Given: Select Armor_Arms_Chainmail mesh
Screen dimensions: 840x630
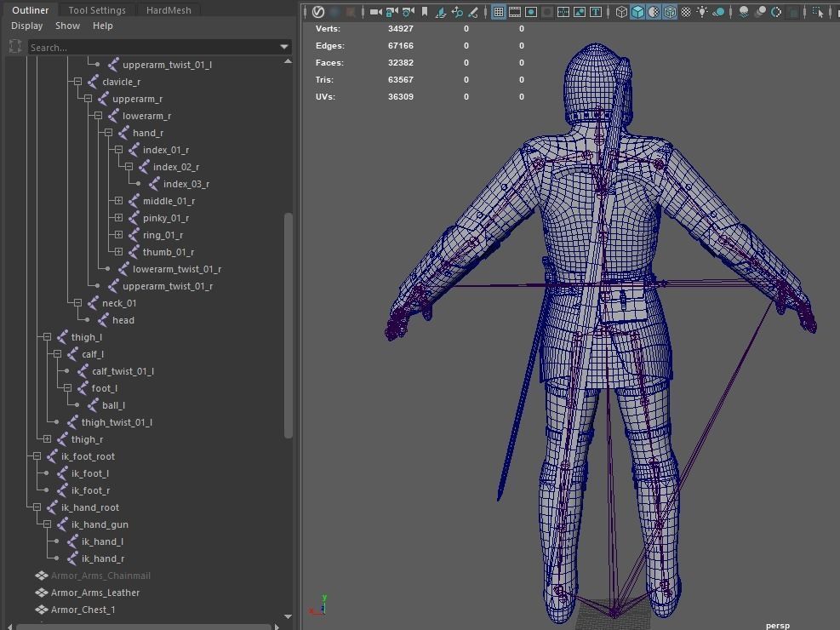Looking at the screenshot, I should pyautogui.click(x=100, y=576).
